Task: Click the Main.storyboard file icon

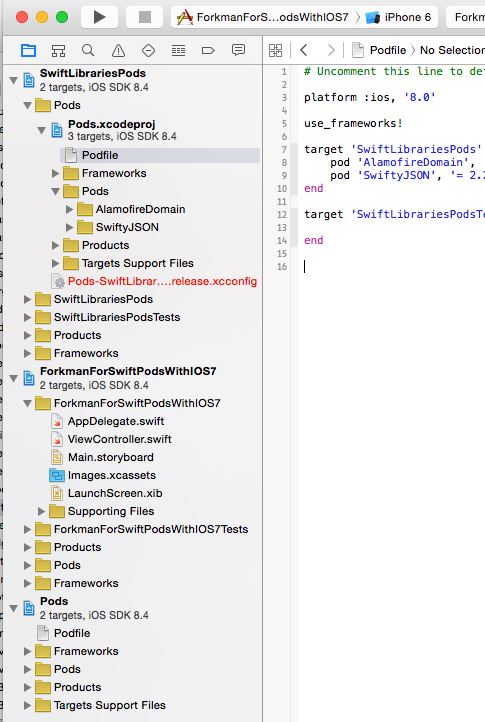Action: tap(57, 457)
